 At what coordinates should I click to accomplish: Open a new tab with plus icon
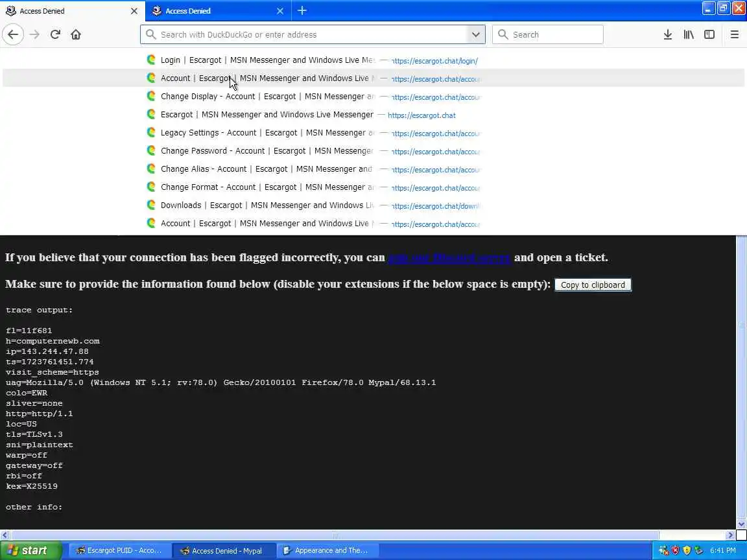coord(302,10)
